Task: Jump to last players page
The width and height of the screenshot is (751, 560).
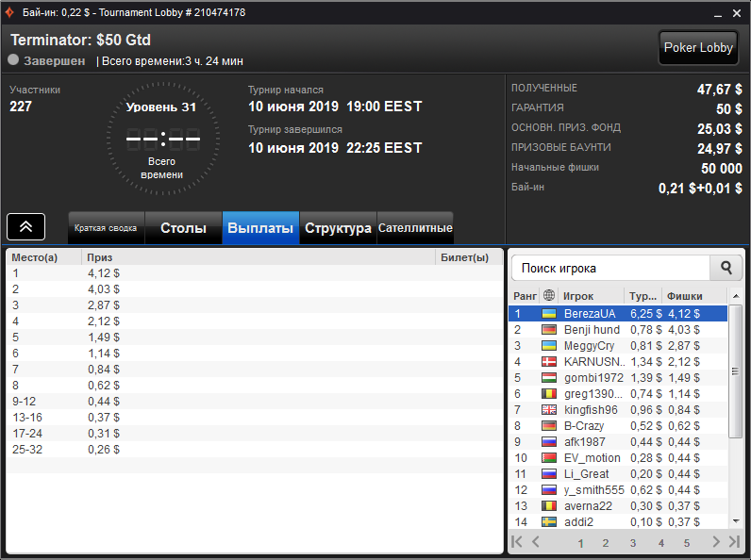Action: click(734, 542)
